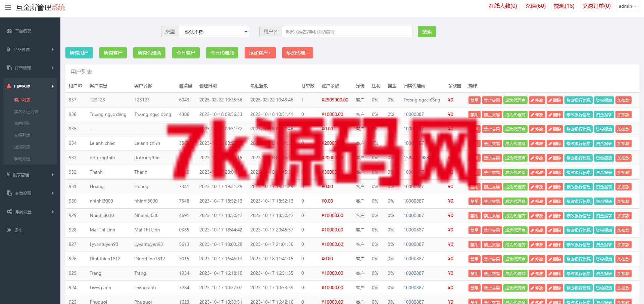Click 资金报表 for user 924
The image size is (644, 304).
click(604, 288)
